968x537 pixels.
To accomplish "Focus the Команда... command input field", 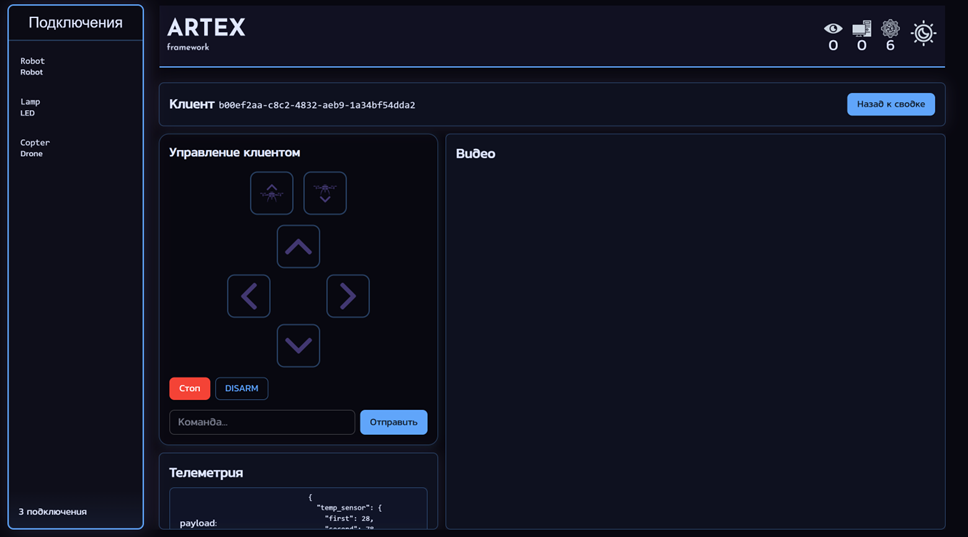I will click(262, 422).
